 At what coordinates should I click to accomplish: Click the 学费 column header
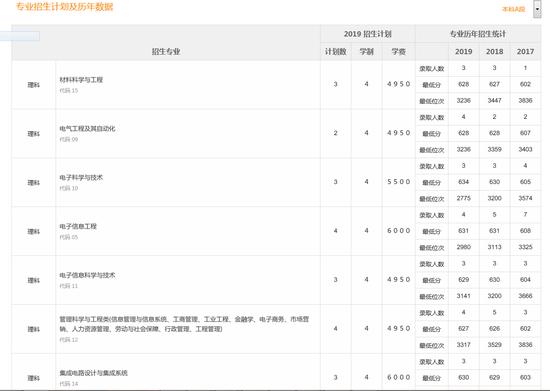click(x=398, y=52)
